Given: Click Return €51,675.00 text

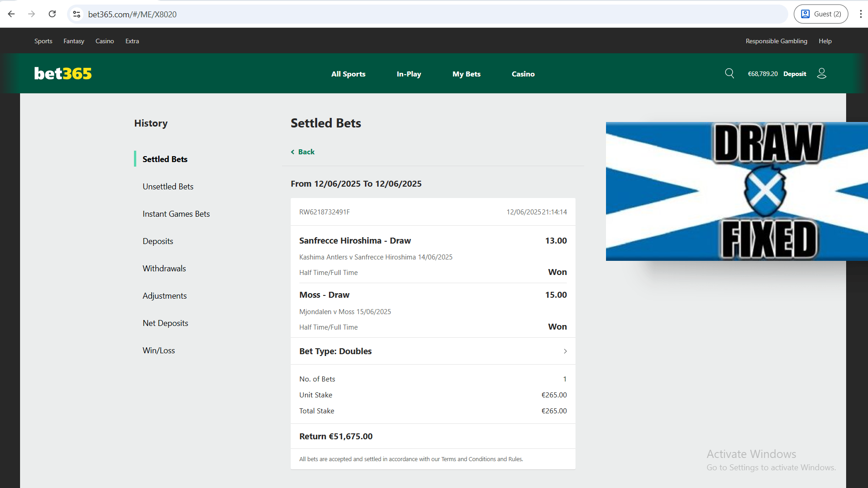Looking at the screenshot, I should [336, 437].
